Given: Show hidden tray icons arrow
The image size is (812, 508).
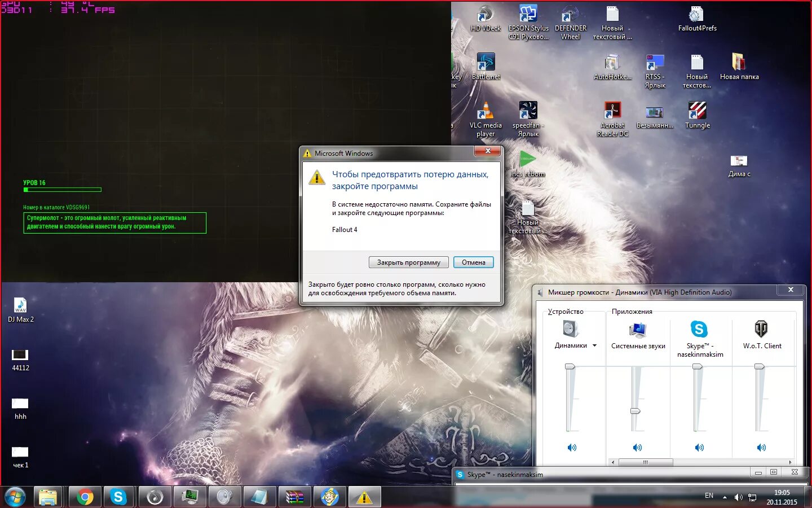Looking at the screenshot, I should point(725,497).
